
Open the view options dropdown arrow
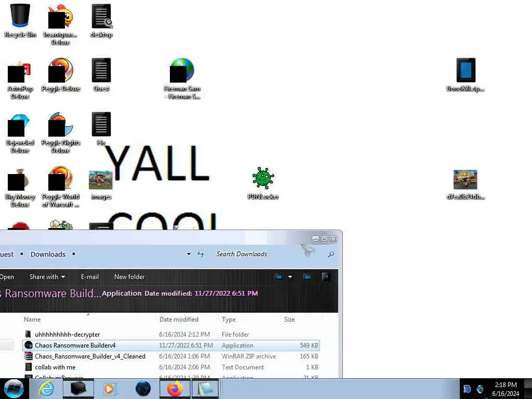click(290, 277)
